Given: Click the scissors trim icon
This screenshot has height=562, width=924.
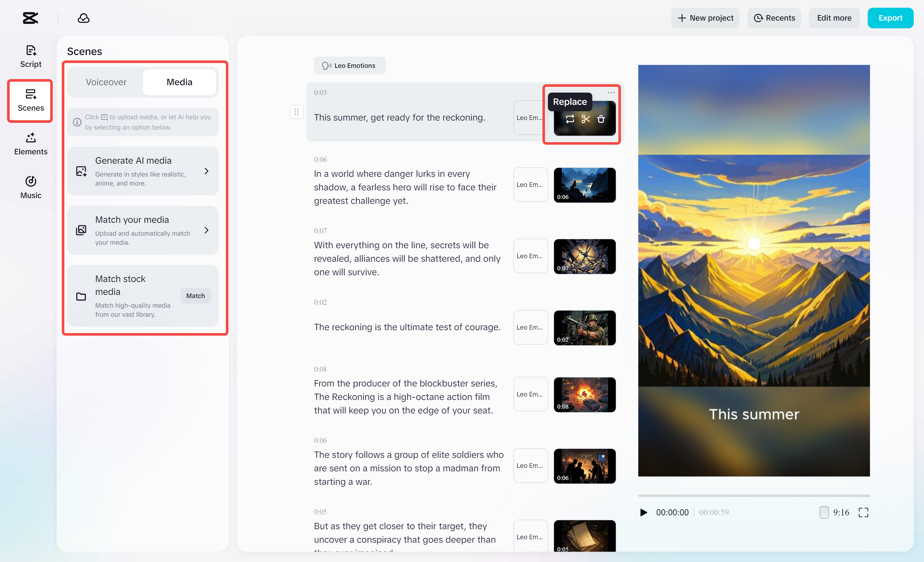Looking at the screenshot, I should coord(585,119).
